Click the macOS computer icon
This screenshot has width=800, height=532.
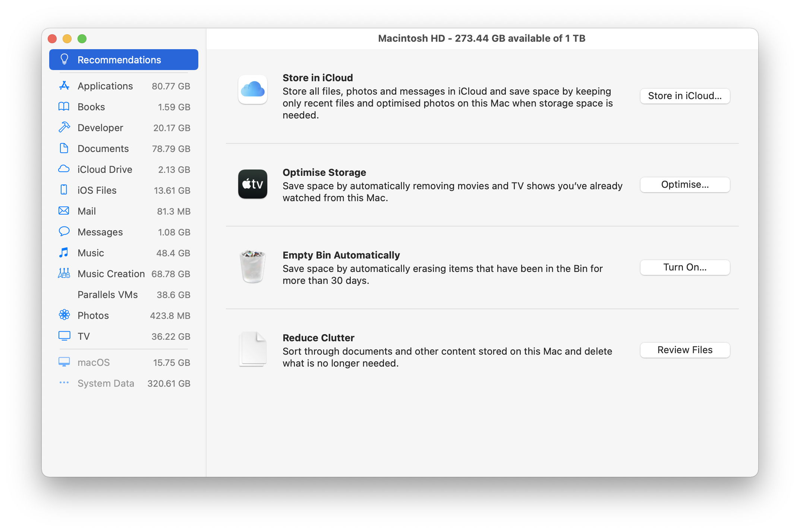tap(64, 362)
